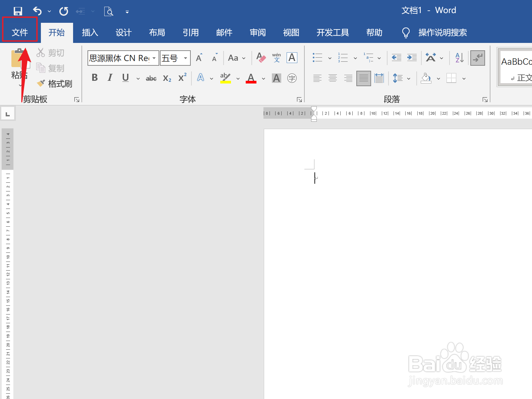
Task: Increase font size with the grow font icon
Action: pyautogui.click(x=199, y=58)
